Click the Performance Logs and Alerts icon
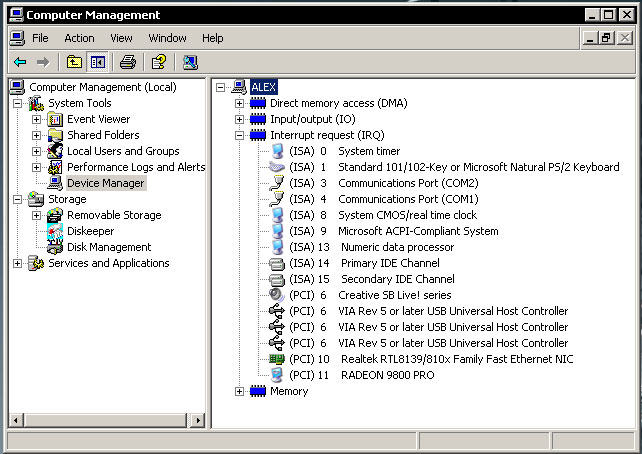Screen dimensions: 642x454 click(55, 167)
